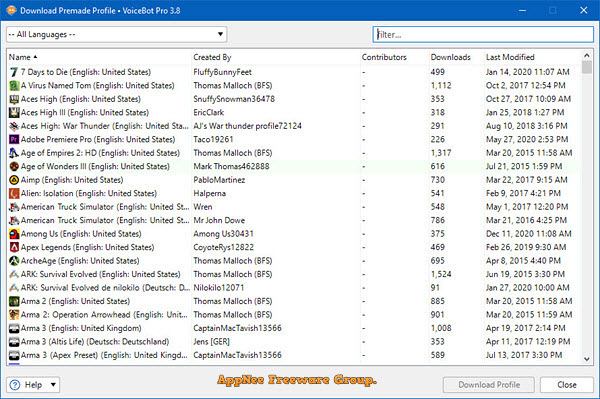
Task: Click creator name EricClark
Action: click(x=209, y=112)
